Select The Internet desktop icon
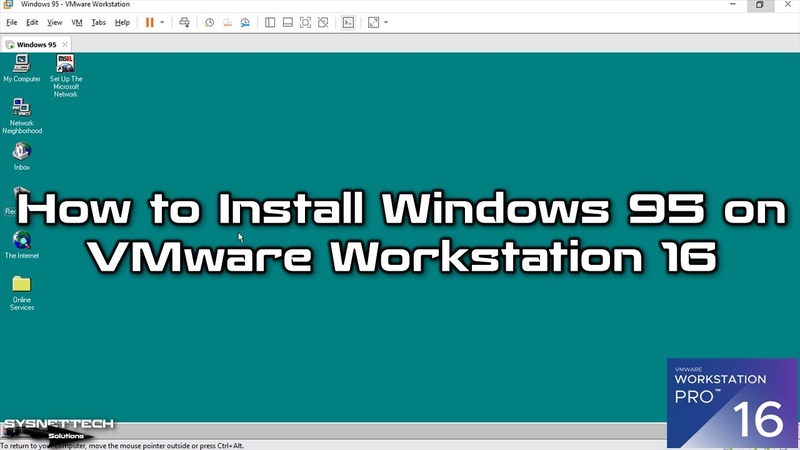Image resolution: width=800 pixels, height=450 pixels. [22, 245]
